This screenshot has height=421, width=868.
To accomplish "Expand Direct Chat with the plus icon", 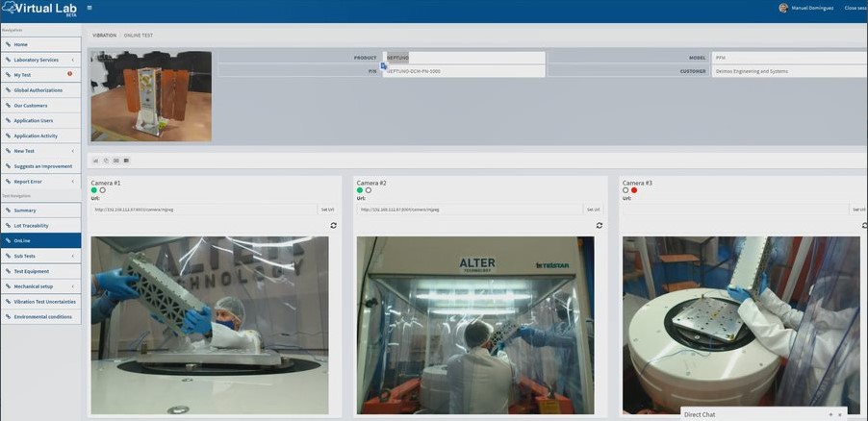I will (x=830, y=414).
